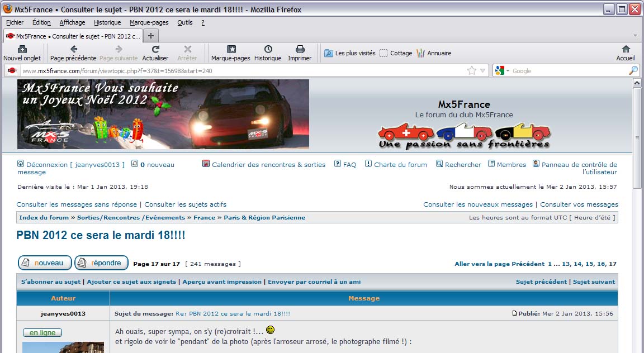Open the Édition menu

pos(41,22)
